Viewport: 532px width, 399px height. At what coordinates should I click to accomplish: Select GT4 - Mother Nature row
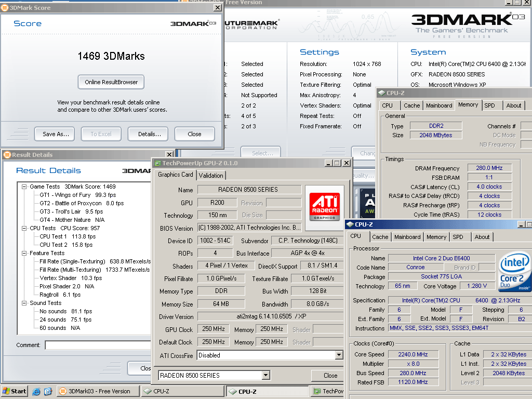(72, 220)
